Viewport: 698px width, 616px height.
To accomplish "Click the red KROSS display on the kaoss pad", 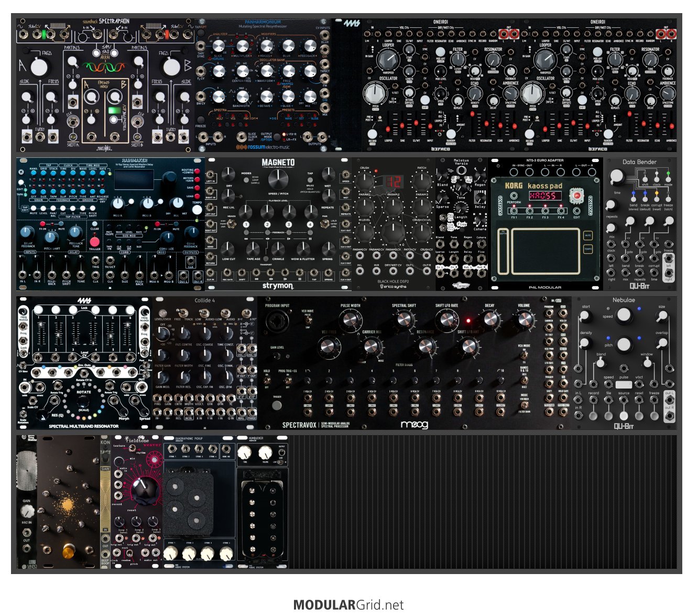I will pos(545,196).
